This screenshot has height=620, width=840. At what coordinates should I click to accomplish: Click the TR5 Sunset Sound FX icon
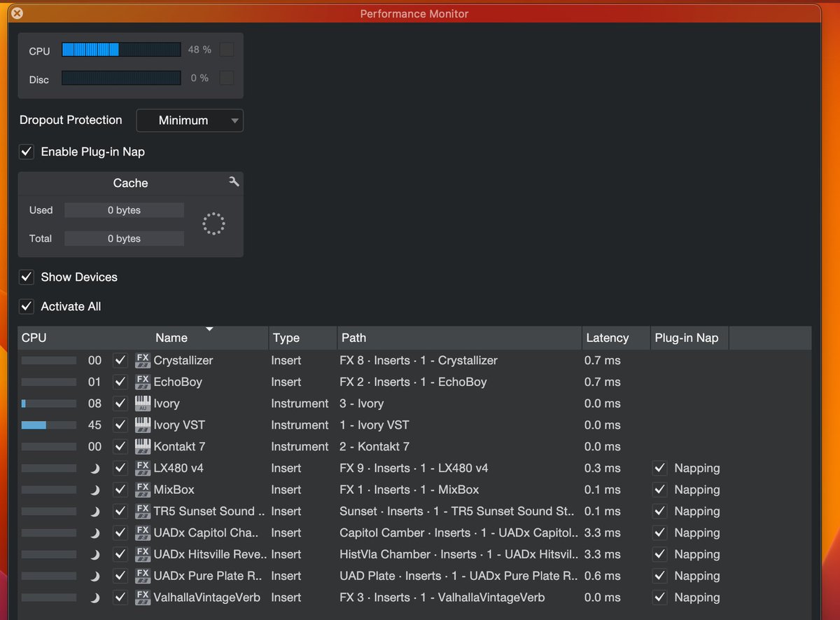point(143,511)
